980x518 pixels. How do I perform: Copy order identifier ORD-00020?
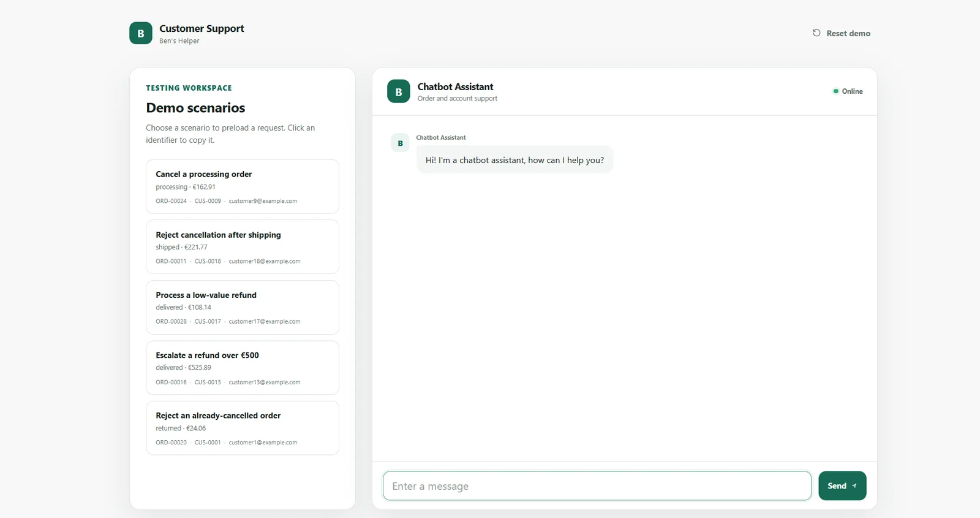(171, 442)
